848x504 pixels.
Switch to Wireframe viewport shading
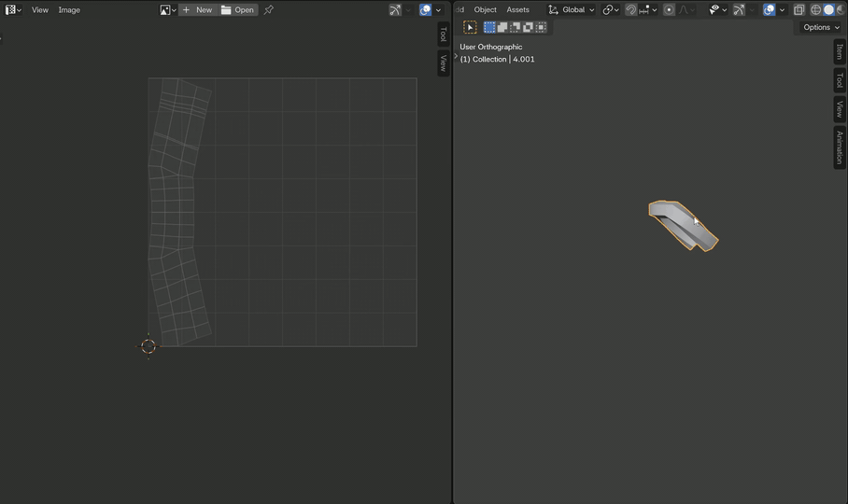click(815, 9)
